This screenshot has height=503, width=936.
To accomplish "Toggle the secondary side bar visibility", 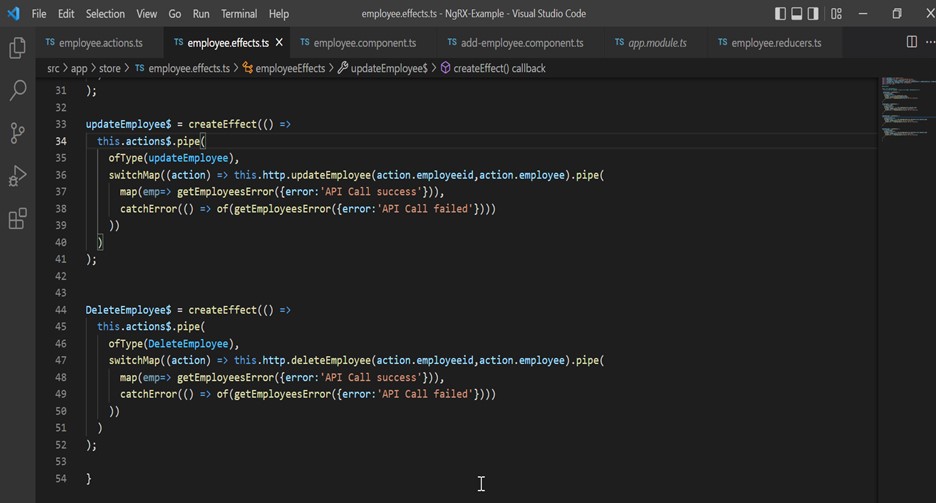I will [x=813, y=14].
